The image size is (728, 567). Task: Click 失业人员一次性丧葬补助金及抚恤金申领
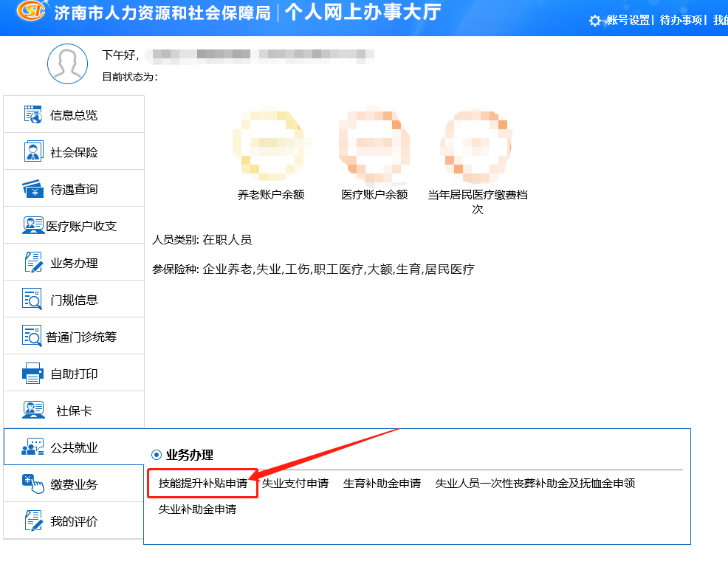pyautogui.click(x=538, y=484)
